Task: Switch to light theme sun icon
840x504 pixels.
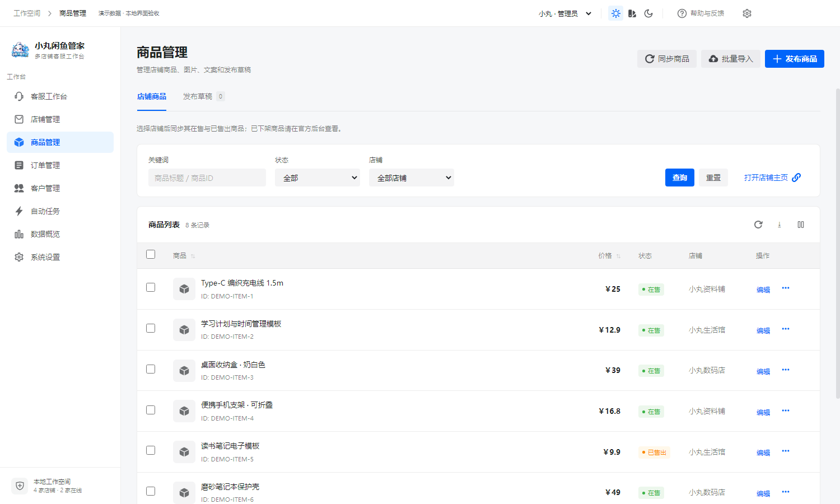Action: (616, 13)
